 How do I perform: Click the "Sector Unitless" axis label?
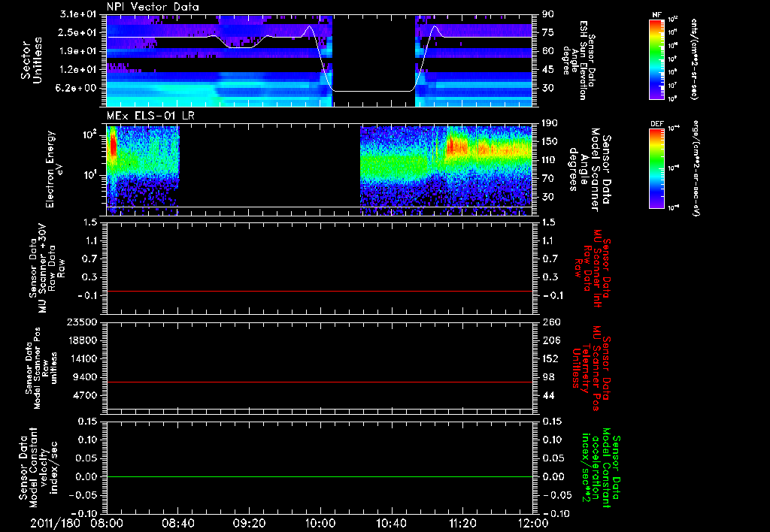click(x=32, y=60)
